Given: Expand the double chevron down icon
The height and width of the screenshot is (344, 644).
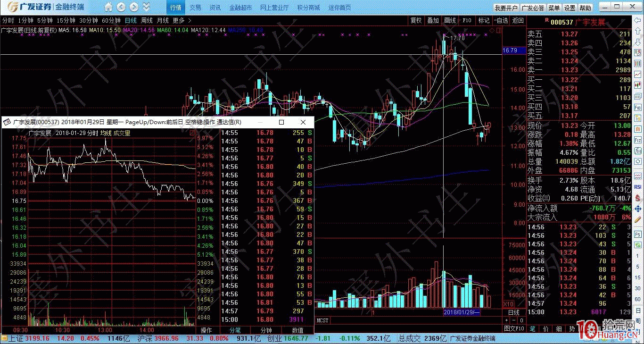Looking at the screenshot, I should [x=146, y=7].
